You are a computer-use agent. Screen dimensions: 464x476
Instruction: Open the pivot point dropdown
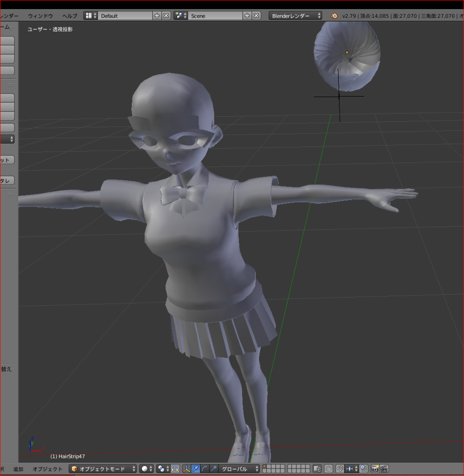[163, 469]
